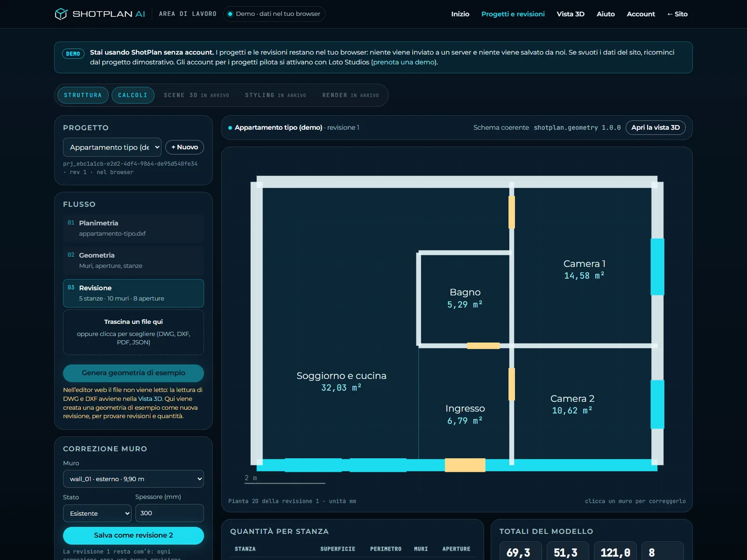Click Apri la vista 3D button
Screen dimensions: 747x560
pos(655,127)
